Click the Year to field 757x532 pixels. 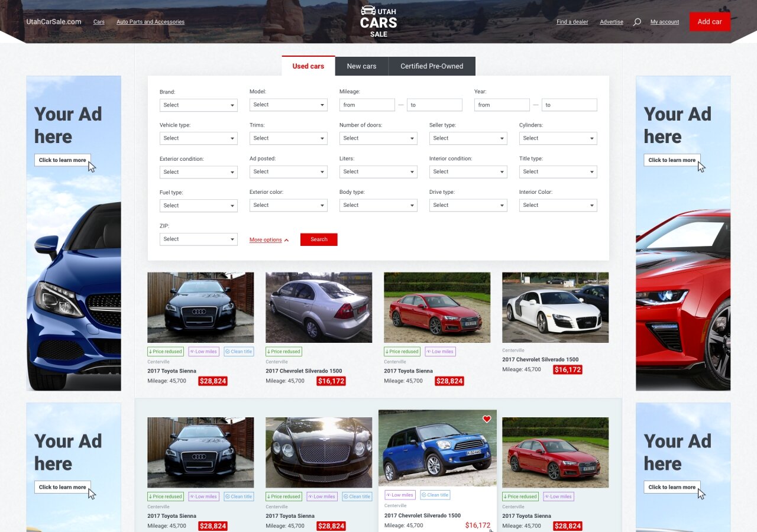[x=570, y=105]
